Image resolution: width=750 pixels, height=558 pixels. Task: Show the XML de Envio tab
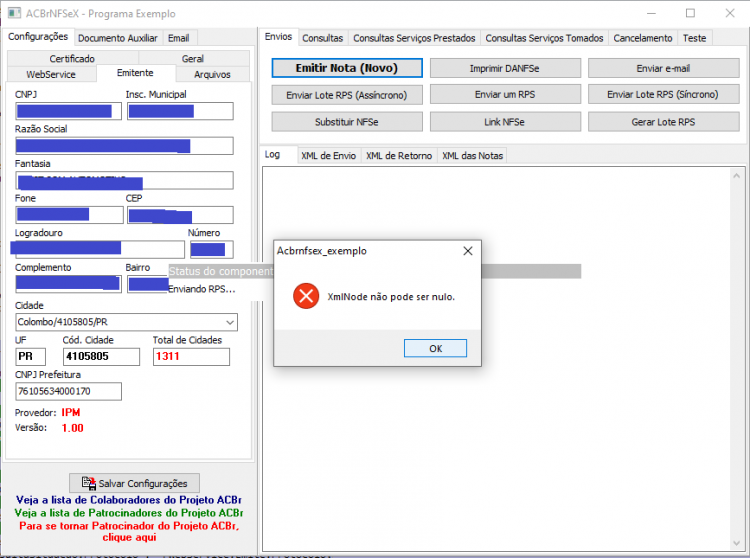[x=329, y=156]
